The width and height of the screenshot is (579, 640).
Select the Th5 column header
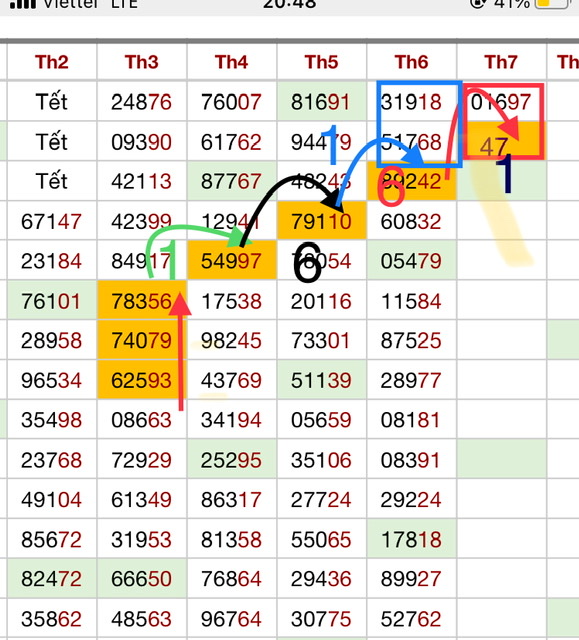point(322,62)
